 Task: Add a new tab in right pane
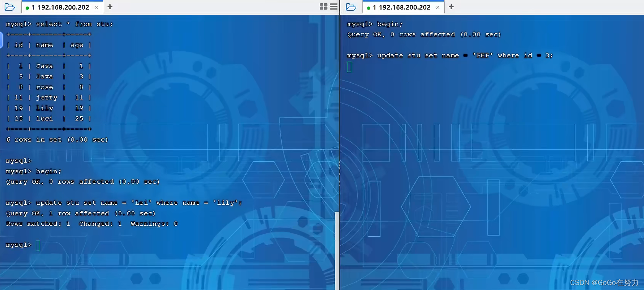451,7
